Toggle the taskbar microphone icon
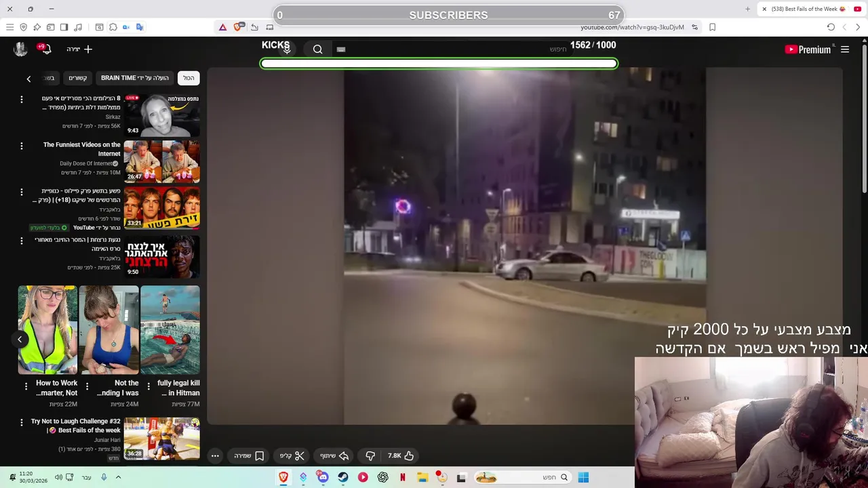Viewport: 868px width, 488px height. 104,477
